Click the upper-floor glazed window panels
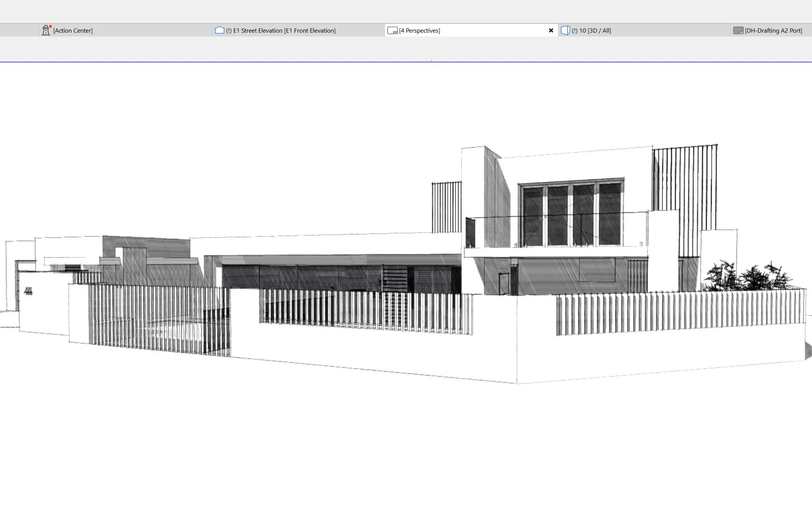This screenshot has height=508, width=812. click(x=571, y=214)
